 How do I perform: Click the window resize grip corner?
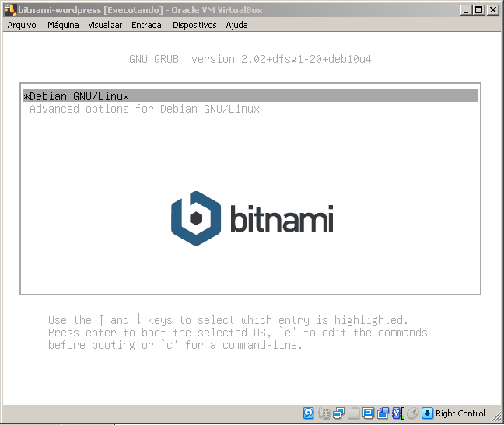(x=496, y=417)
